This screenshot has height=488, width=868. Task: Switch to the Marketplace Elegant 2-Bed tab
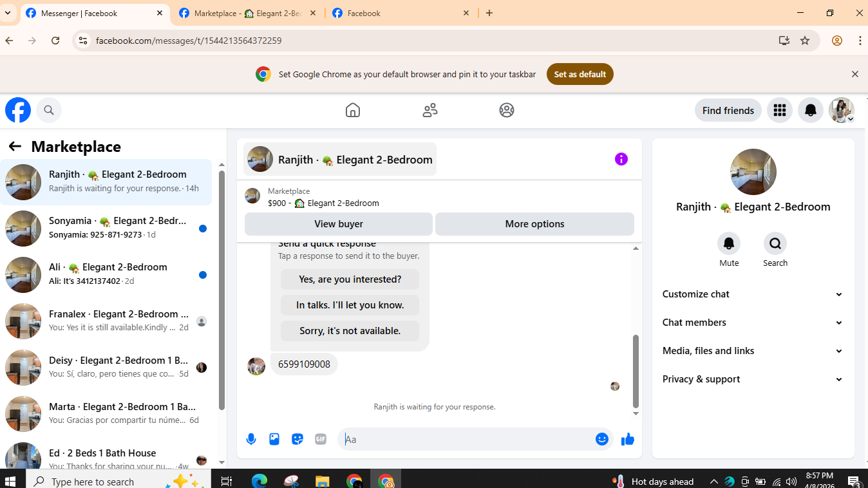click(x=248, y=13)
